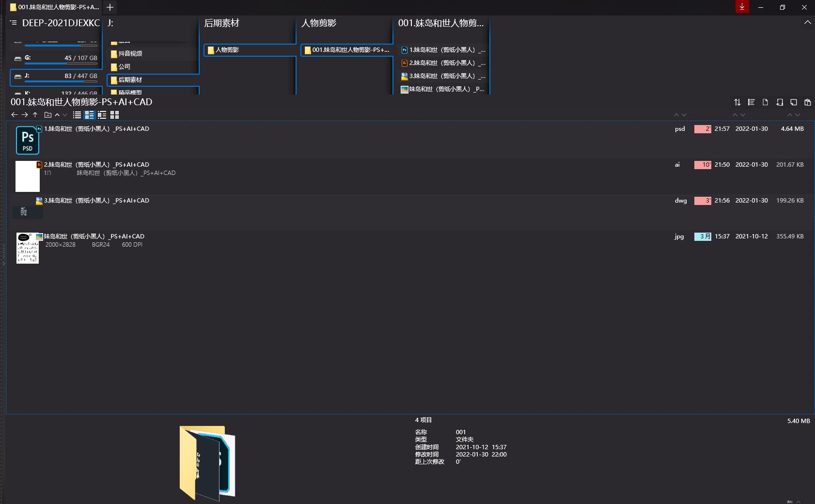Sort ascending by file size column arrow

tap(790, 115)
